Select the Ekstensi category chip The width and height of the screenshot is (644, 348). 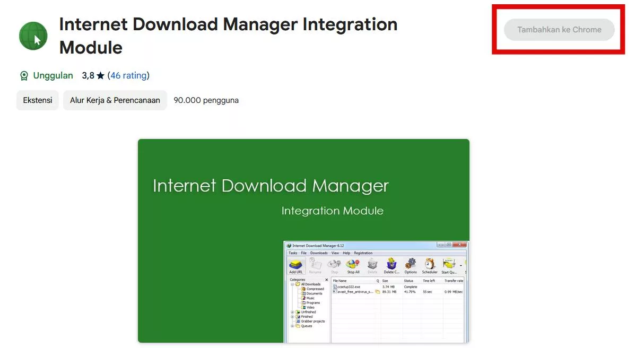[x=38, y=100]
